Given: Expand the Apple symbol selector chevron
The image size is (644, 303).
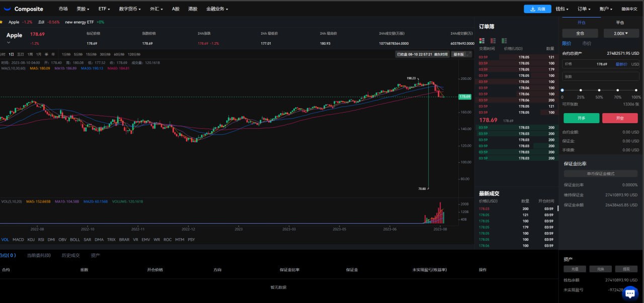Looking at the screenshot, I should coord(9,43).
